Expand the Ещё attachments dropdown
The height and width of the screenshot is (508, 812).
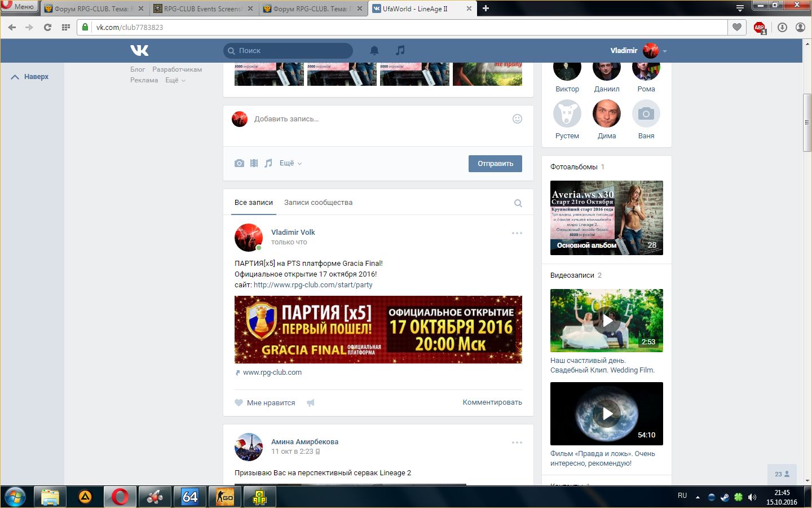pyautogui.click(x=290, y=163)
